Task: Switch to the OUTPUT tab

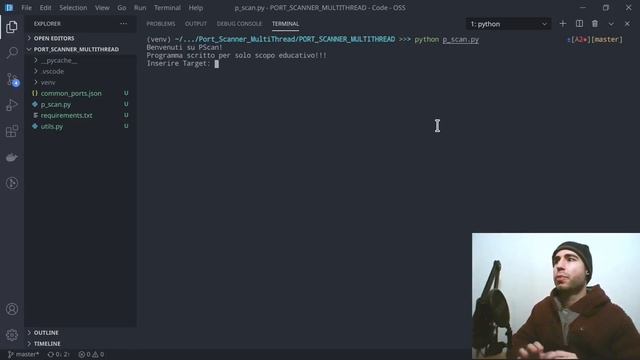Action: (x=196, y=24)
